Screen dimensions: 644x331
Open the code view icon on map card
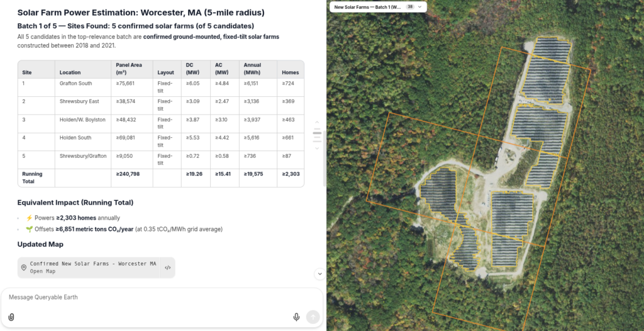167,267
